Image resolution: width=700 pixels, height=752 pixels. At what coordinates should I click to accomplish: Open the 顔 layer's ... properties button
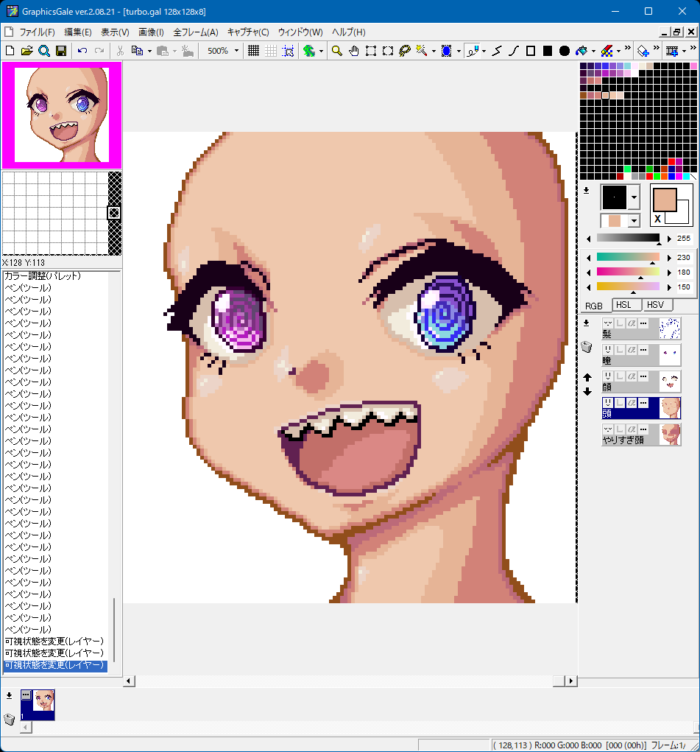[643, 376]
